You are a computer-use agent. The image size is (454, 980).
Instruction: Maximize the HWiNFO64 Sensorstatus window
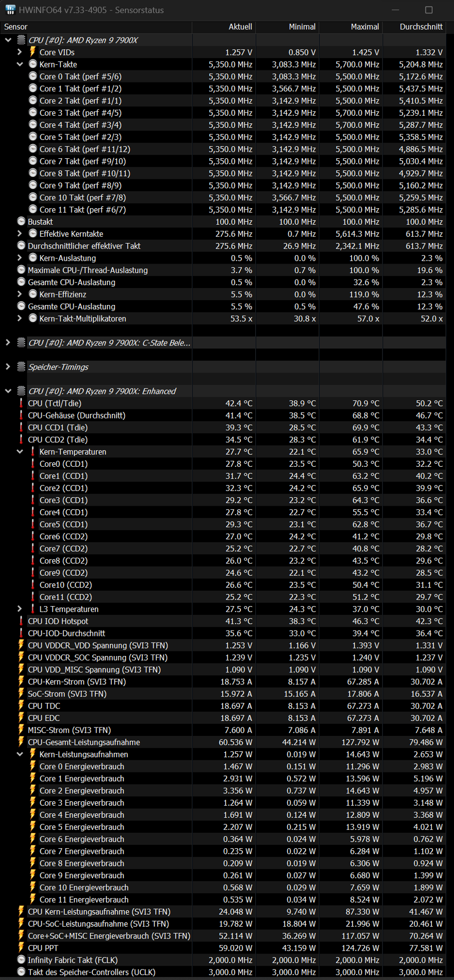coord(429,10)
